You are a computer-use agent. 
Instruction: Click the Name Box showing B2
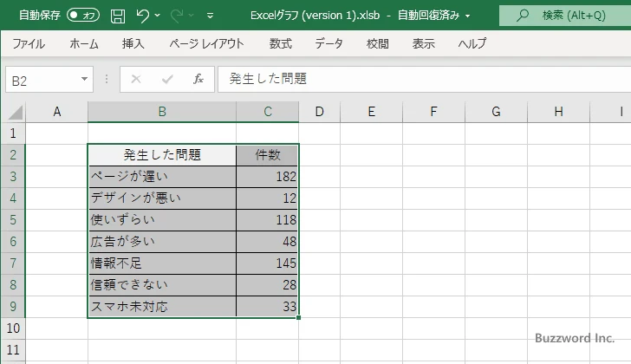(x=42, y=80)
